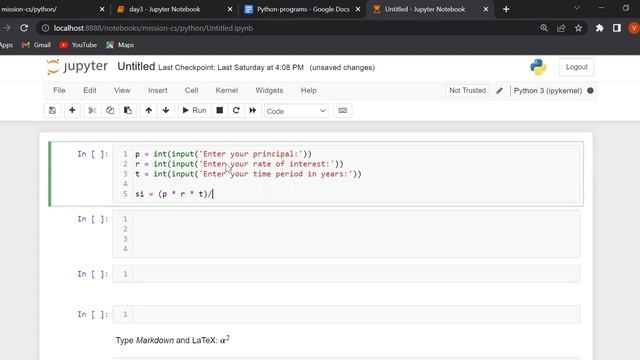Image resolution: width=640 pixels, height=360 pixels.
Task: Click into the second empty code cell
Action: pyautogui.click(x=346, y=234)
